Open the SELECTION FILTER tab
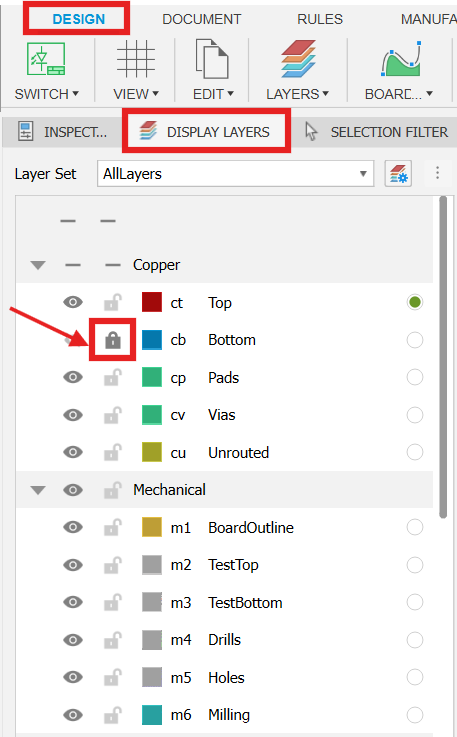 pyautogui.click(x=377, y=132)
